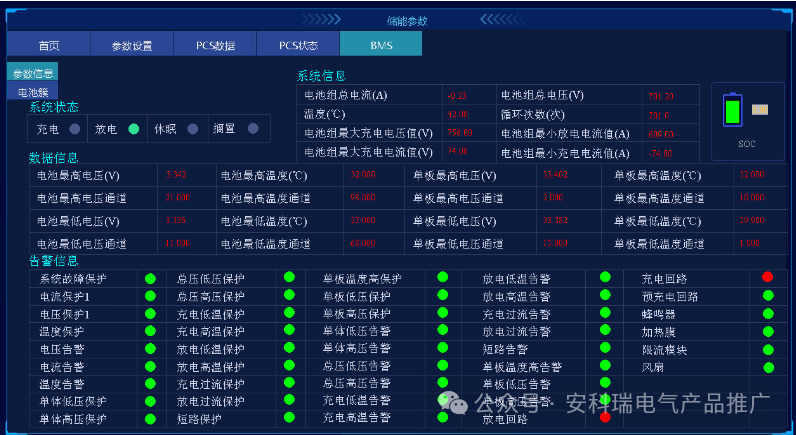Click the red 充电回路 indicator

coord(768,277)
